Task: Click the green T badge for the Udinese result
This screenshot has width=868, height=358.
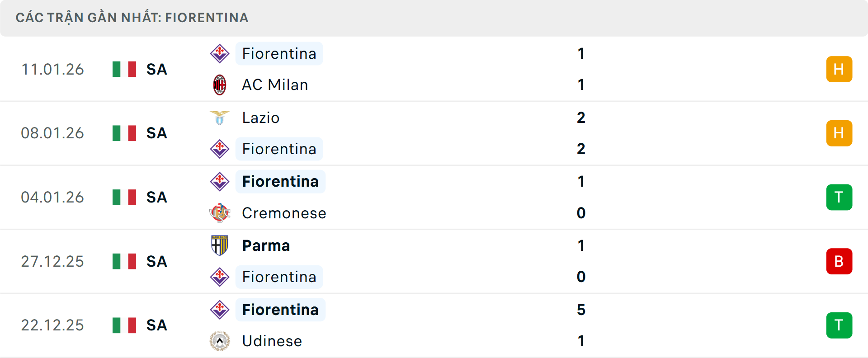Action: click(839, 325)
